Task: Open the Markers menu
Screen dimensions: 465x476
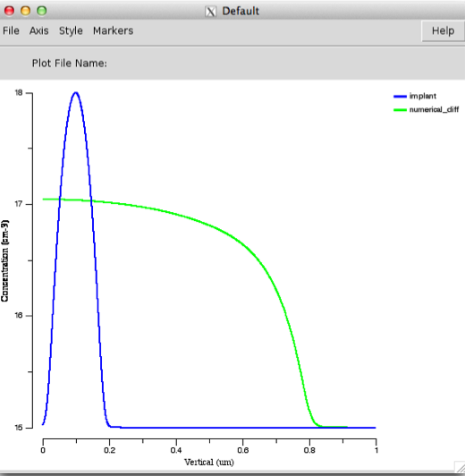Action: pyautogui.click(x=113, y=30)
